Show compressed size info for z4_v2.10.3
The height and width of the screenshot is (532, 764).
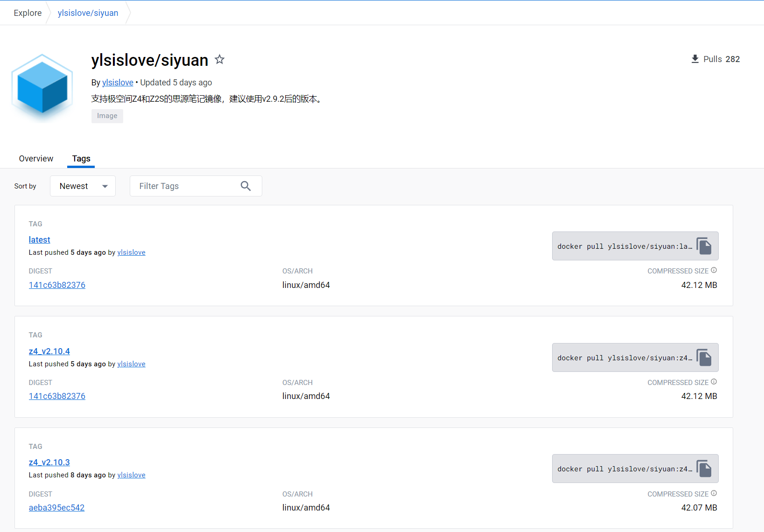(x=714, y=493)
